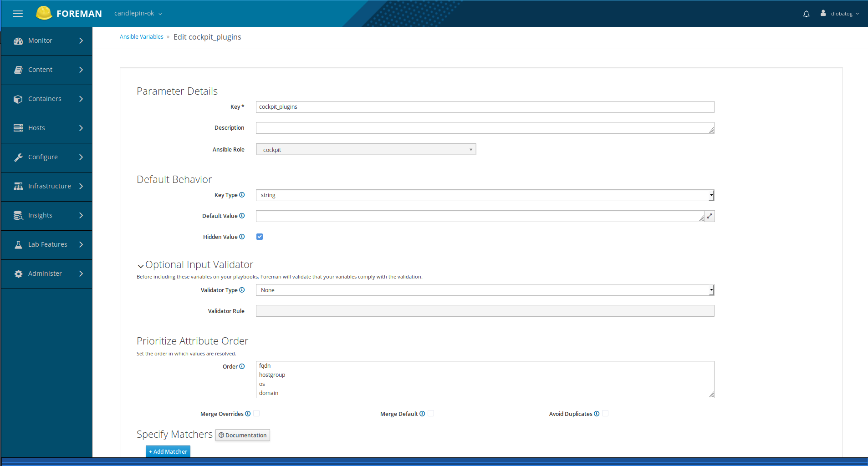
Task: Click the 'fqdn' line in Order
Action: 265,366
